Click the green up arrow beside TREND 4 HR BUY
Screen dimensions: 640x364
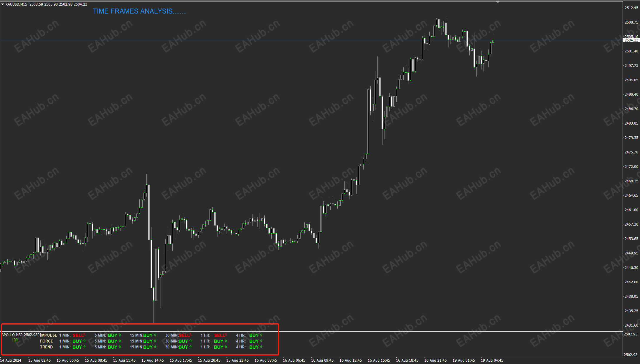[261, 347]
